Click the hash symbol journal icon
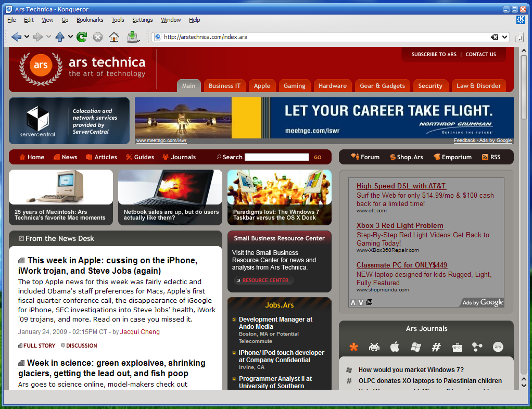This screenshot has height=409, width=532. 436,347
